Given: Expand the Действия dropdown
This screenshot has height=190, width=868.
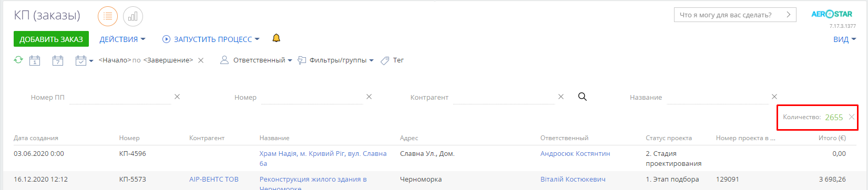Looking at the screenshot, I should coord(122,39).
